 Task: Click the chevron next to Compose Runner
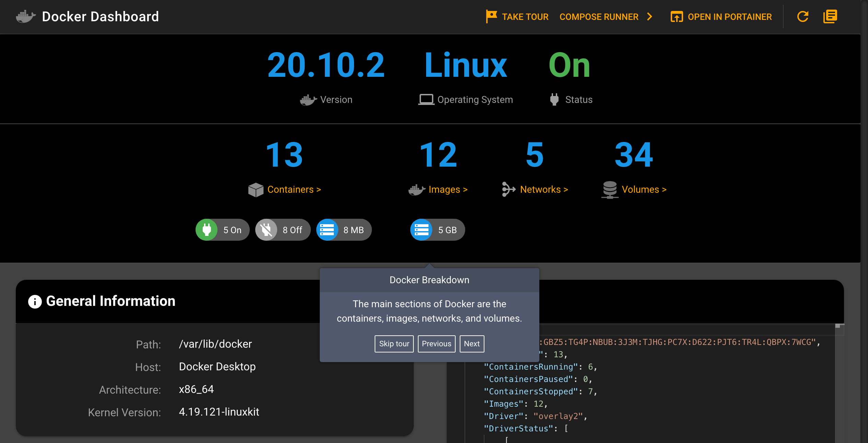click(649, 16)
